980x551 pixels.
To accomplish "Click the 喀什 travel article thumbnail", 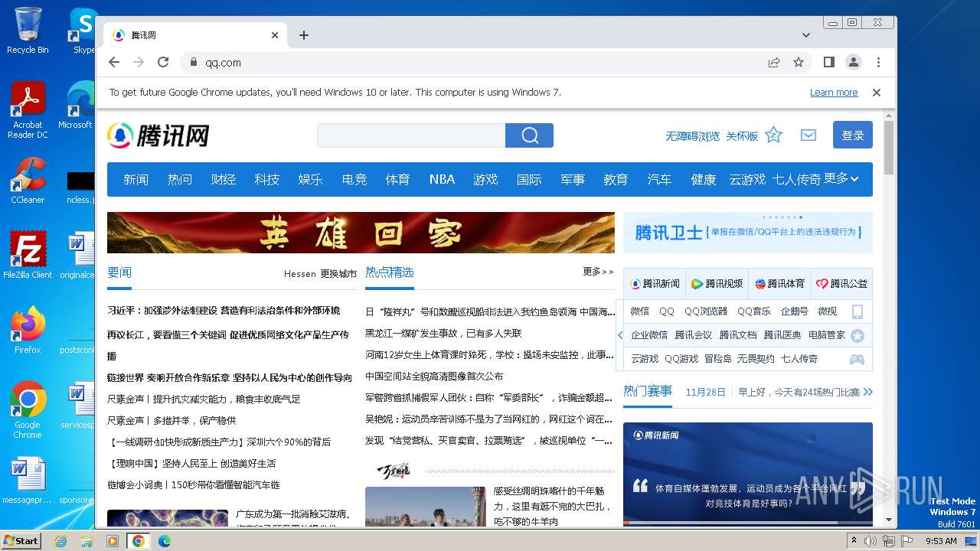I will tap(426, 507).
